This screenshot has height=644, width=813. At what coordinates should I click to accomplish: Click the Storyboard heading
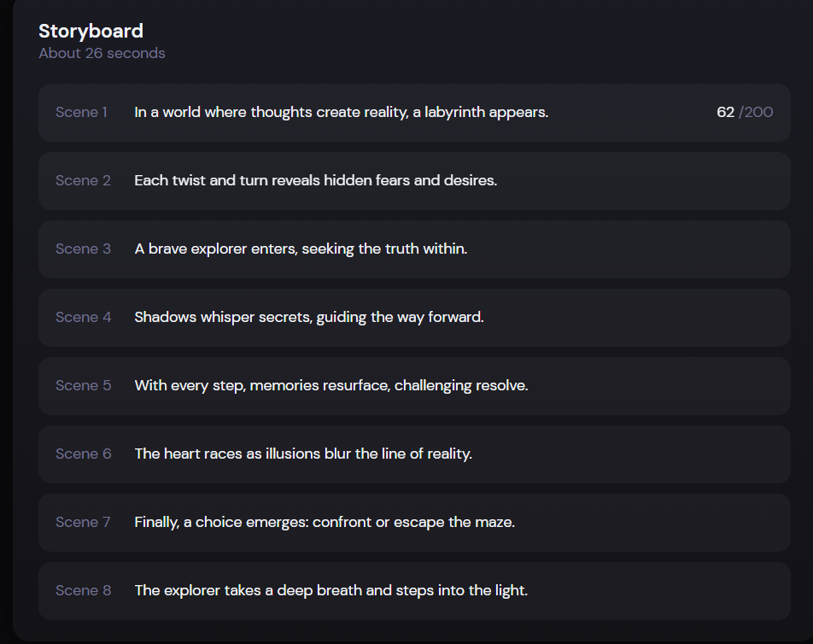[91, 32]
